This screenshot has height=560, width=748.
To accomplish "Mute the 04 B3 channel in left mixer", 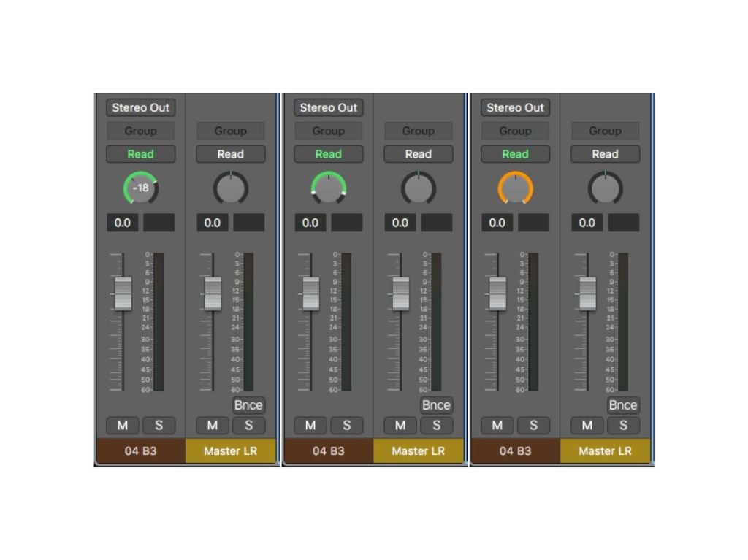I will click(123, 426).
